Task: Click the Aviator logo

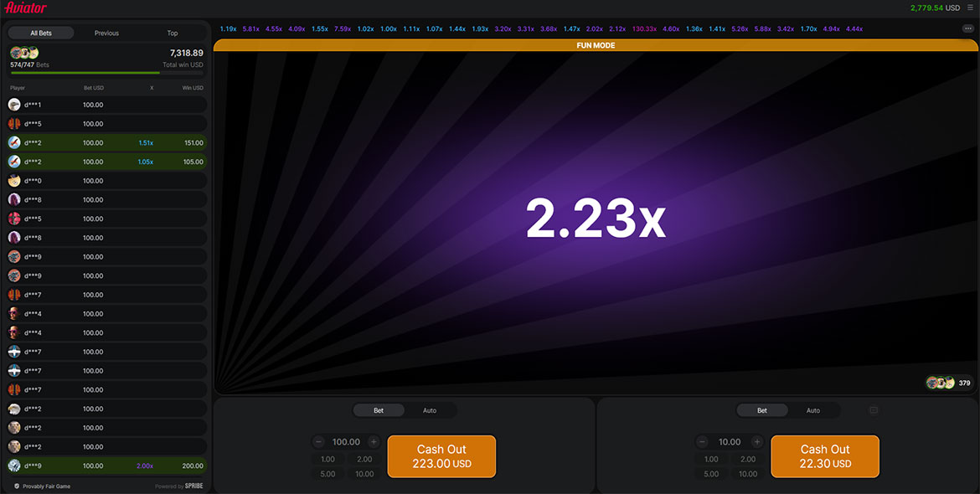Action: (x=25, y=8)
